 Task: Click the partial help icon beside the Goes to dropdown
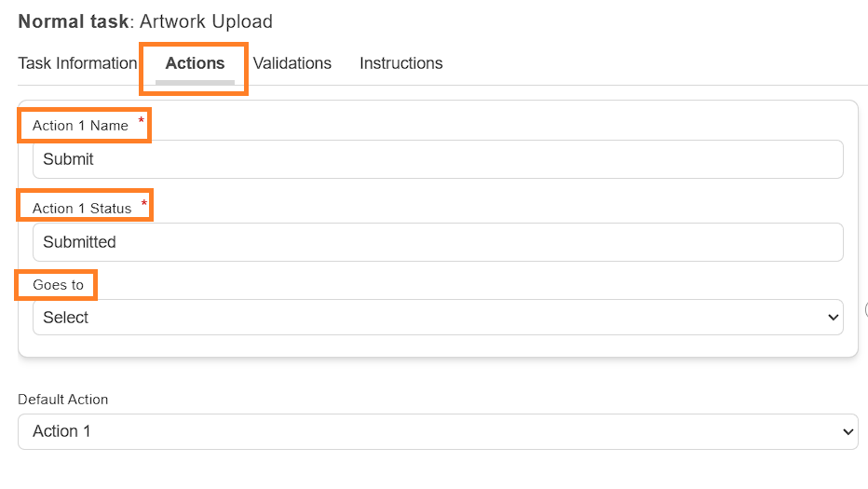[x=866, y=309]
